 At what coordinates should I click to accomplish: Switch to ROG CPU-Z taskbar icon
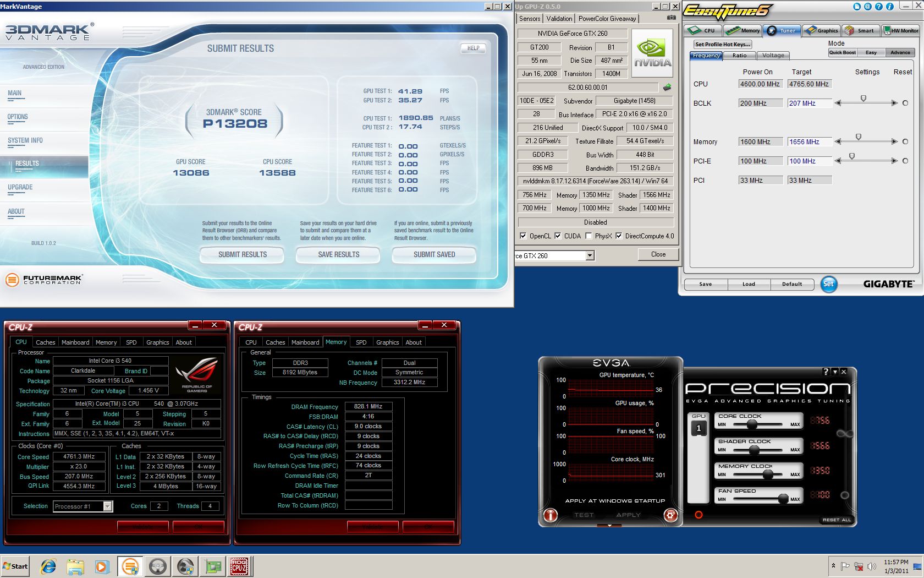point(239,566)
